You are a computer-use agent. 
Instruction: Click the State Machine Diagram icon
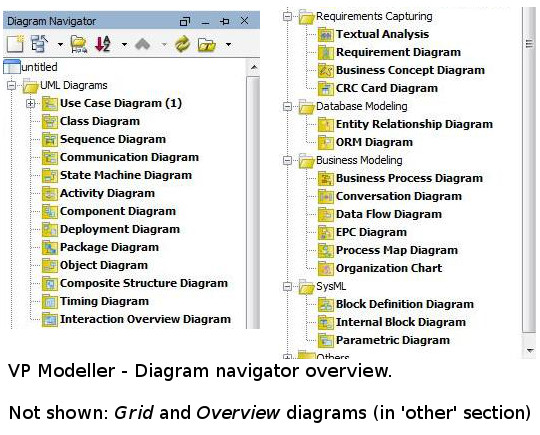click(x=50, y=175)
